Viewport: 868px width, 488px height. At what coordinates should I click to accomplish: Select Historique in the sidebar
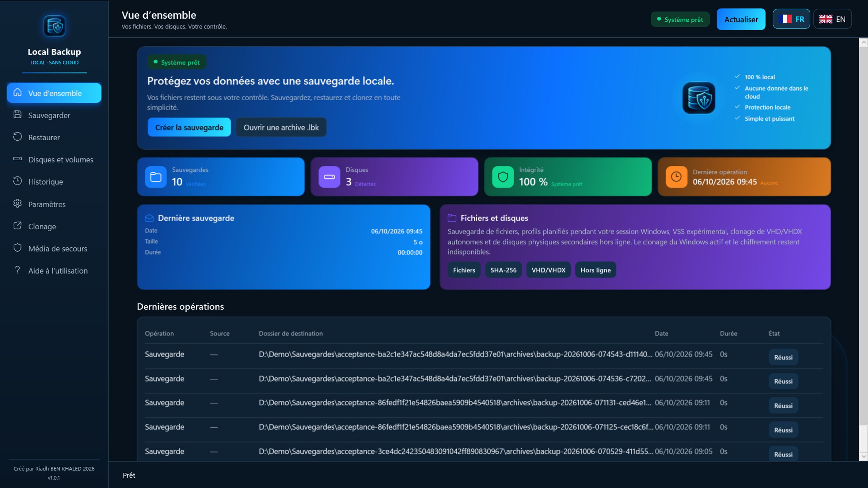[54, 182]
